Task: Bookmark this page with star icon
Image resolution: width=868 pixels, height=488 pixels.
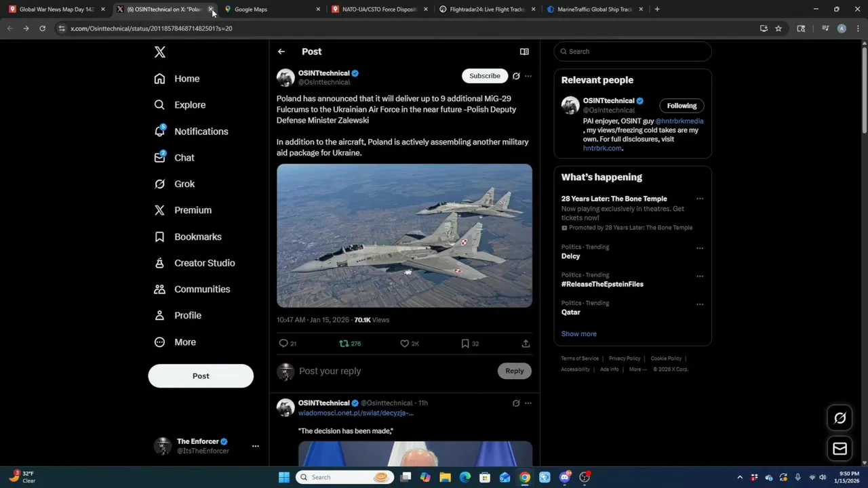Action: pyautogui.click(x=778, y=28)
